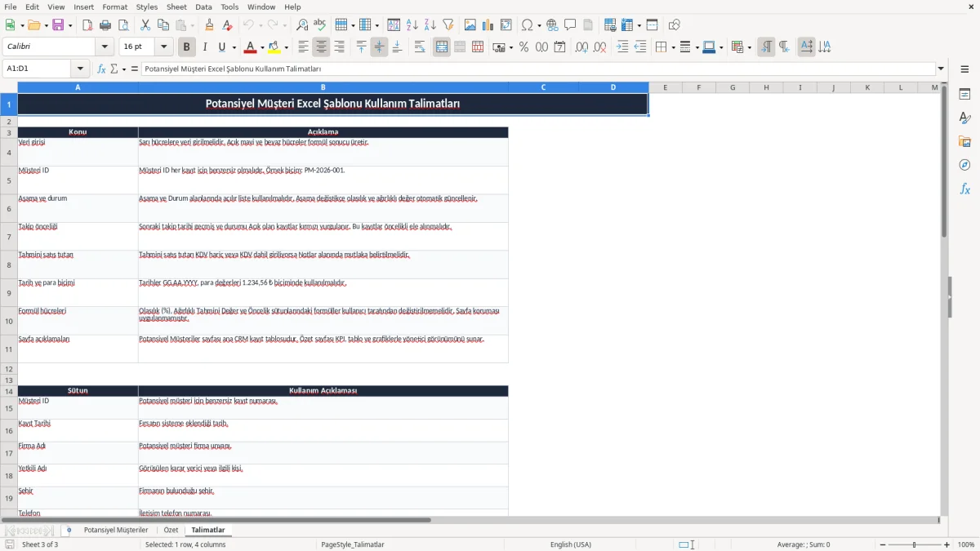Open the Tools menu
Screen dimensions: 980x551
[x=229, y=7]
